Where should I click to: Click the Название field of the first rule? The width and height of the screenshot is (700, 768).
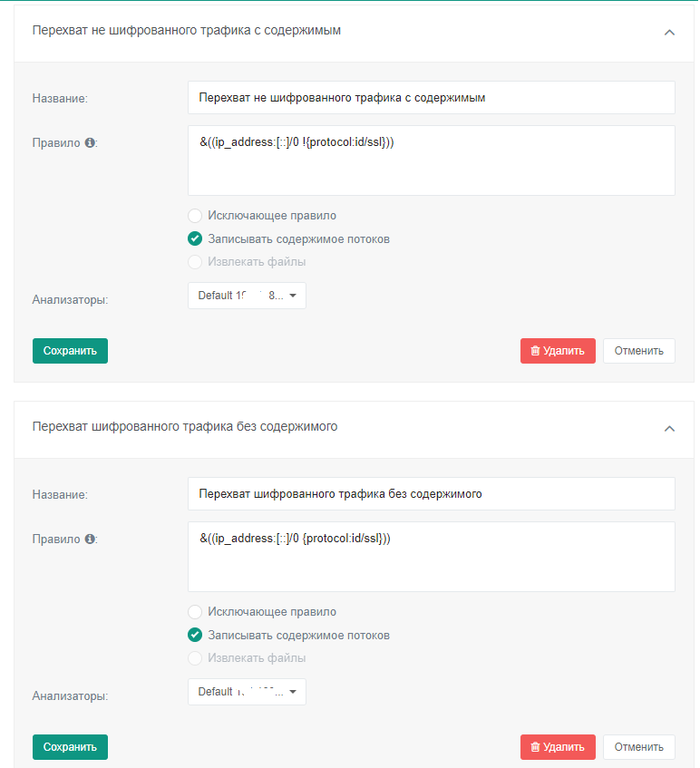pyautogui.click(x=431, y=98)
